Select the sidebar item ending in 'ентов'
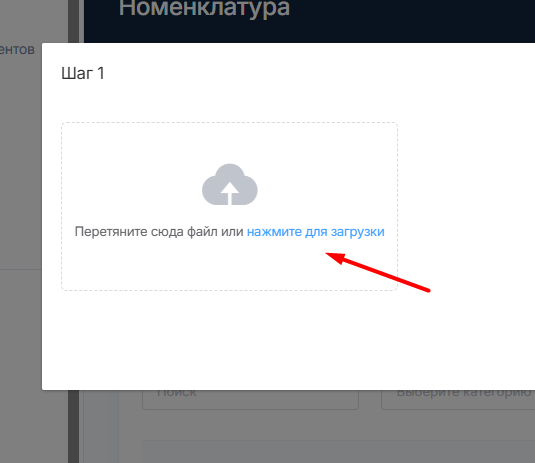The height and width of the screenshot is (463, 535). click(x=17, y=50)
